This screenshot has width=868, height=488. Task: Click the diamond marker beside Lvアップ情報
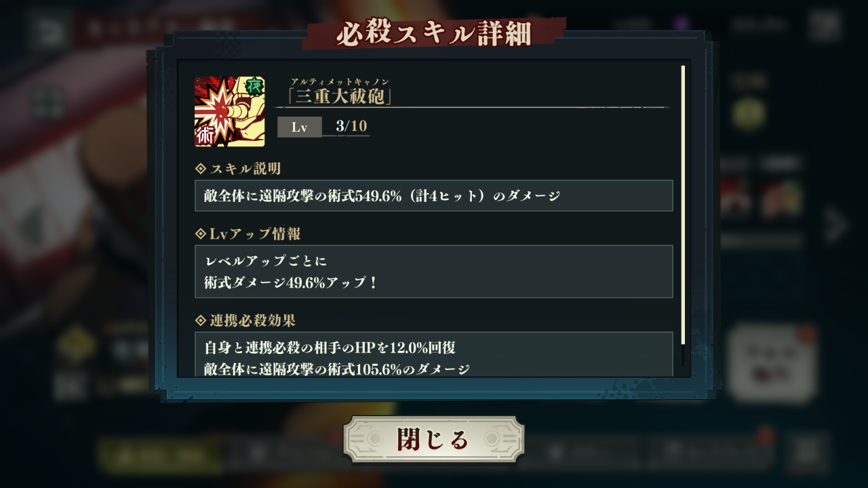tap(200, 234)
